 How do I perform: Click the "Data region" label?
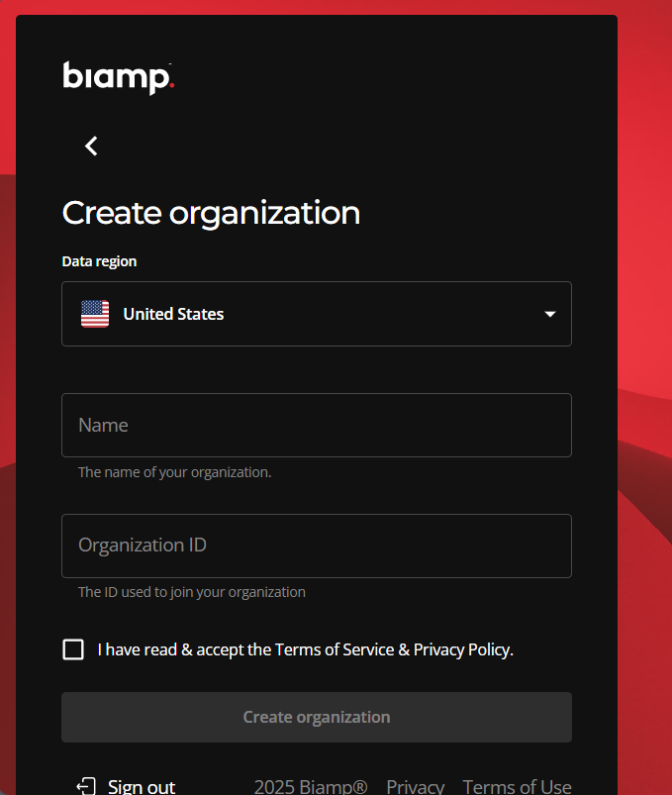coord(99,261)
